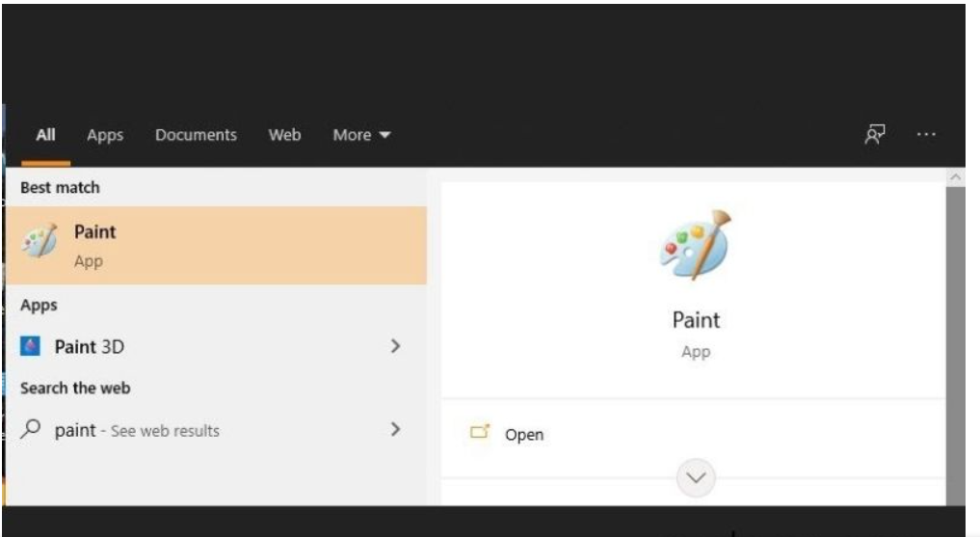
Task: Select the All tab
Action: click(45, 135)
